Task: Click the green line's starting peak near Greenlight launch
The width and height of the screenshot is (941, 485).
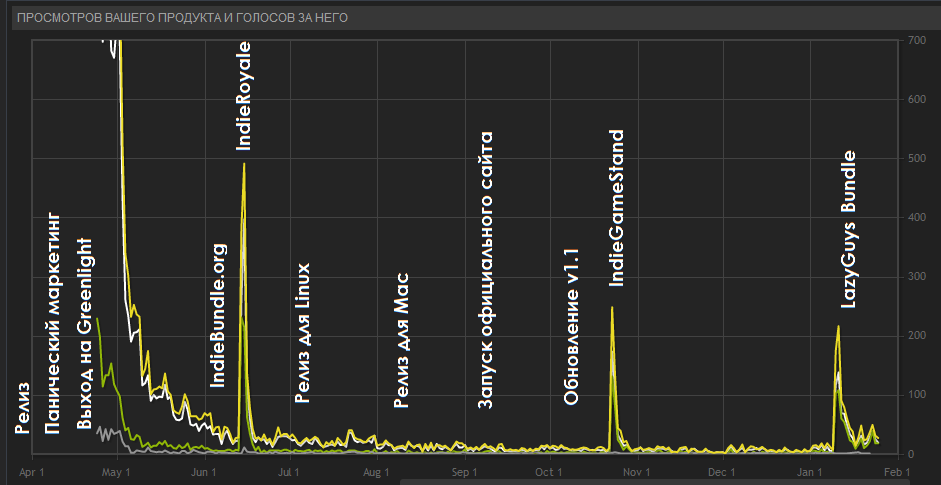Action: pyautogui.click(x=97, y=319)
